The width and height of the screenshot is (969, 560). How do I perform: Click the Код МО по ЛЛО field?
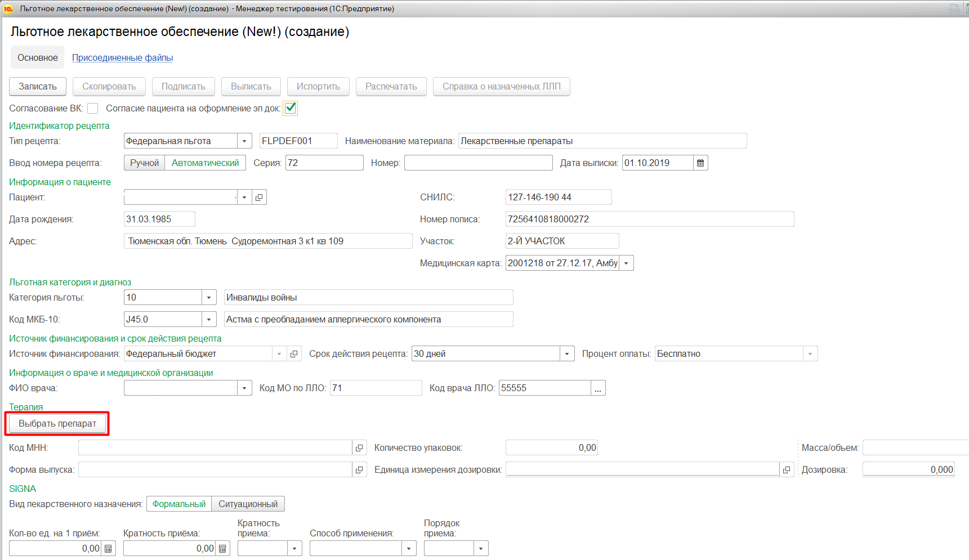click(x=376, y=388)
